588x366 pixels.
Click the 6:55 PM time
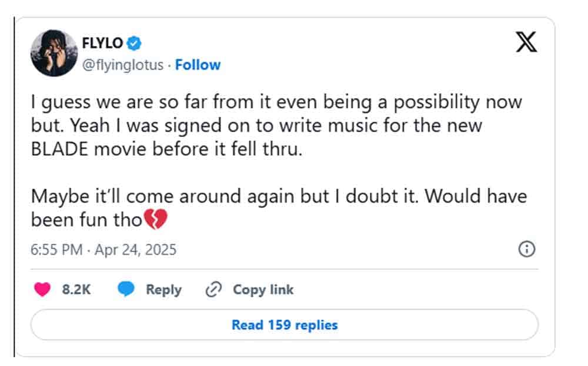(x=56, y=250)
